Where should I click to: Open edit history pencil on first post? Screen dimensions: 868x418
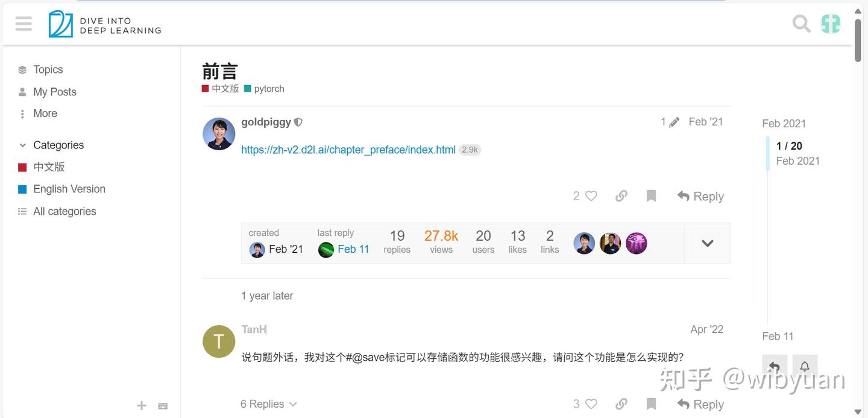(670, 122)
